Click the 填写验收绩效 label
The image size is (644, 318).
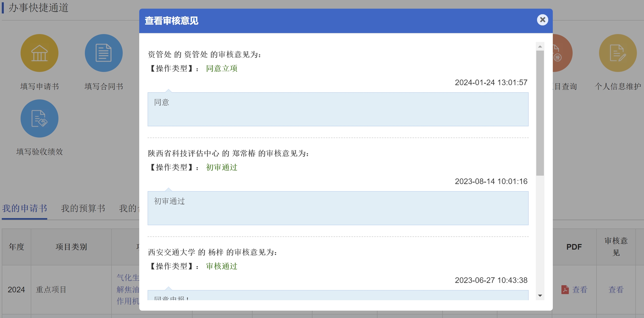39,152
